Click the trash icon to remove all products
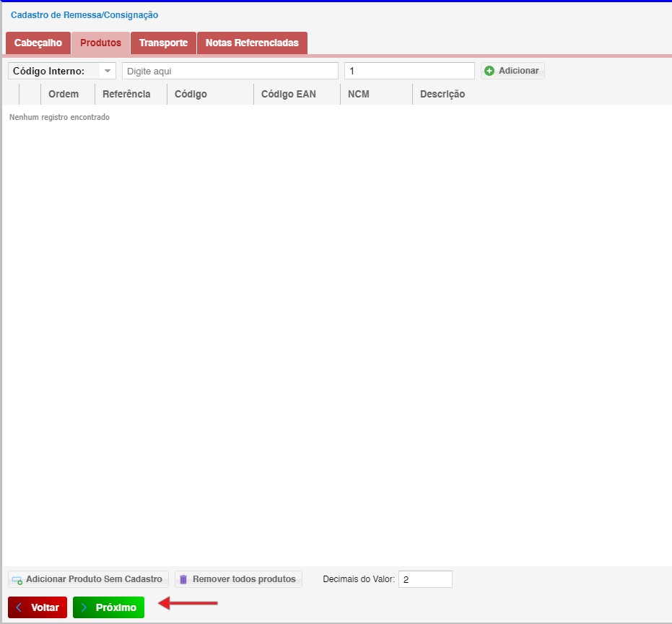672x624 pixels. click(x=183, y=579)
